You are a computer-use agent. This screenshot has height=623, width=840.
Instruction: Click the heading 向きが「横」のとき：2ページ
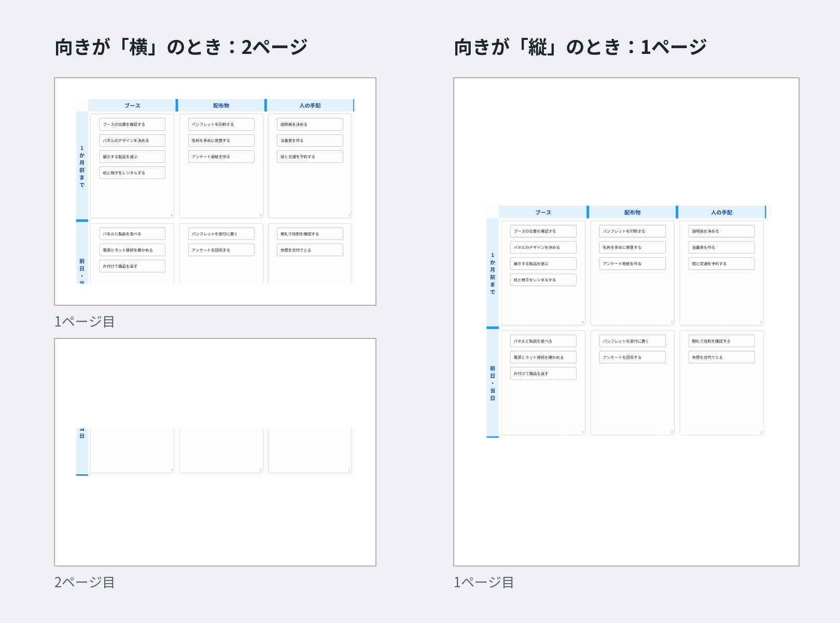181,47
